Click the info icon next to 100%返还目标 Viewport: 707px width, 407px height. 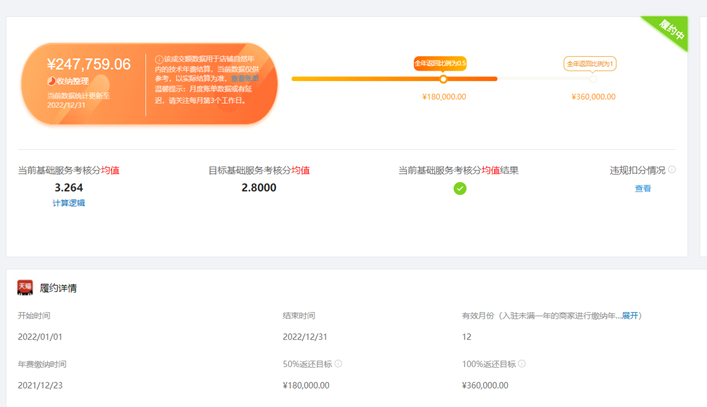coord(522,364)
